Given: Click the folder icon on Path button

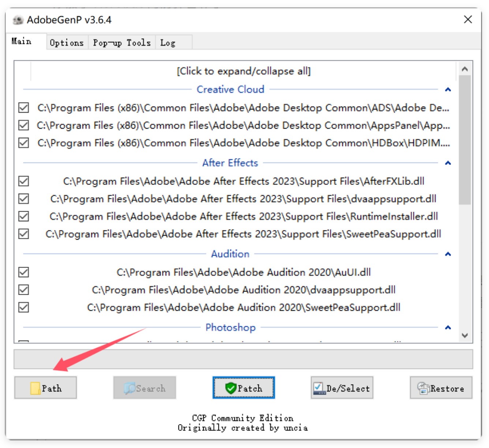Looking at the screenshot, I should [36, 388].
